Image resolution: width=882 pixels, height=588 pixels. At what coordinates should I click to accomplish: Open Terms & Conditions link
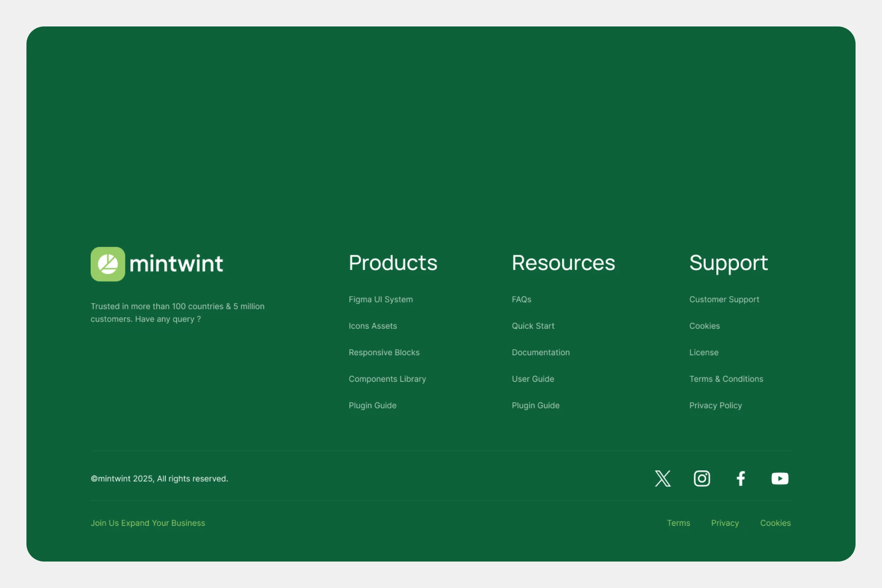click(x=726, y=379)
